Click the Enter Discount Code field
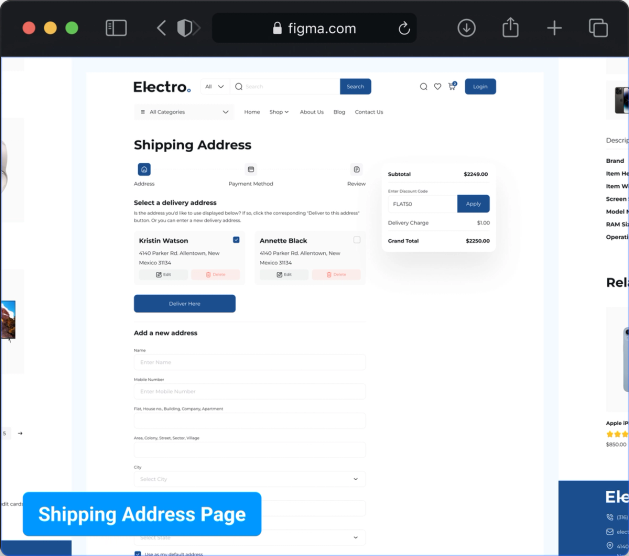 point(422,204)
